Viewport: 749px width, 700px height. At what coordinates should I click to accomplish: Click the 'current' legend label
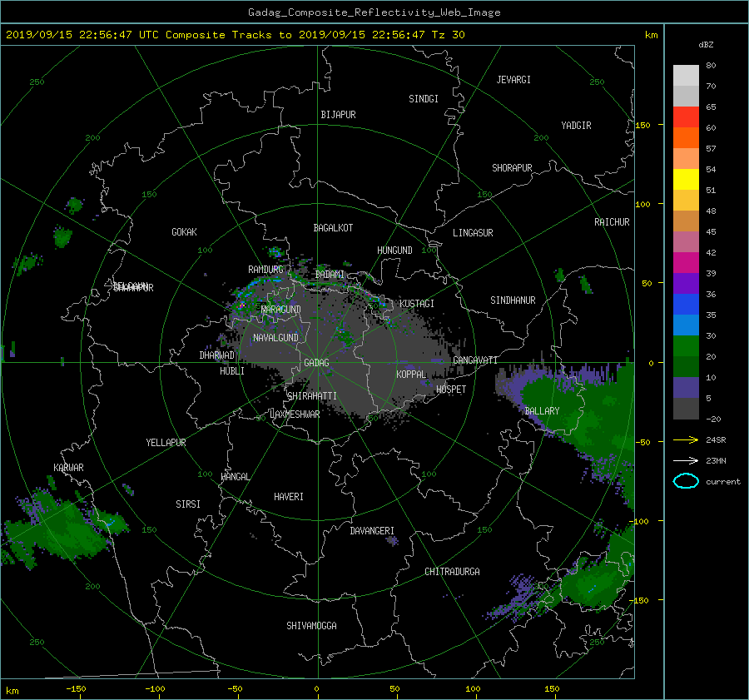722,482
